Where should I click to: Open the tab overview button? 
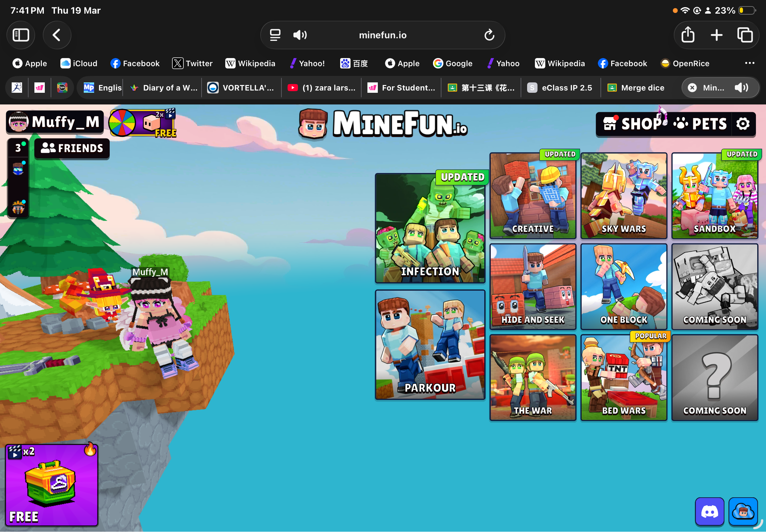point(745,35)
